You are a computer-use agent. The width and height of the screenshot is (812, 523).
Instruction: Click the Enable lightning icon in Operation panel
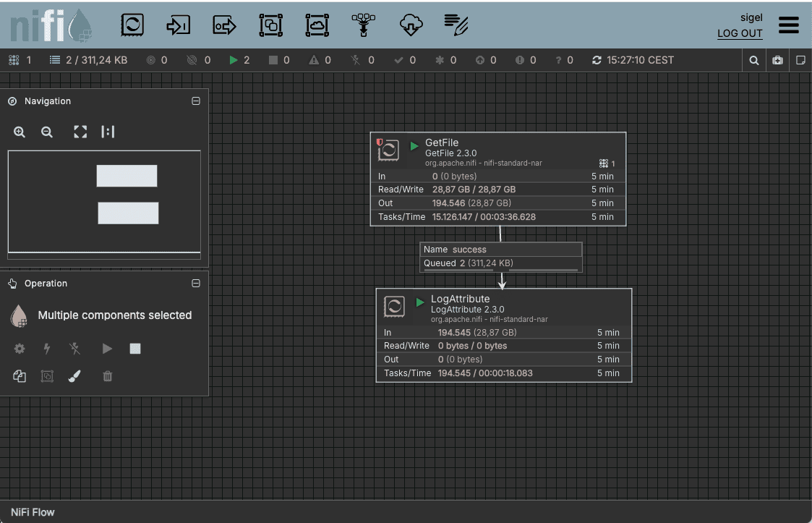(x=47, y=349)
